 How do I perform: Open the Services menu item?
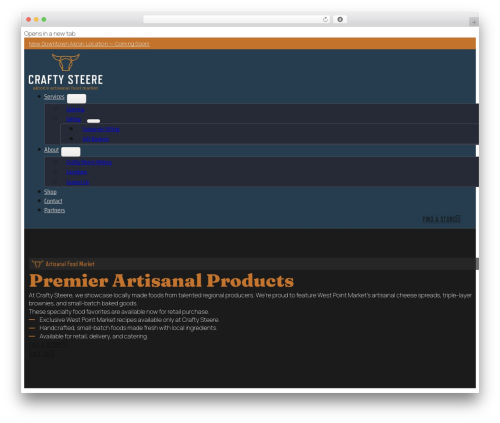pos(54,97)
